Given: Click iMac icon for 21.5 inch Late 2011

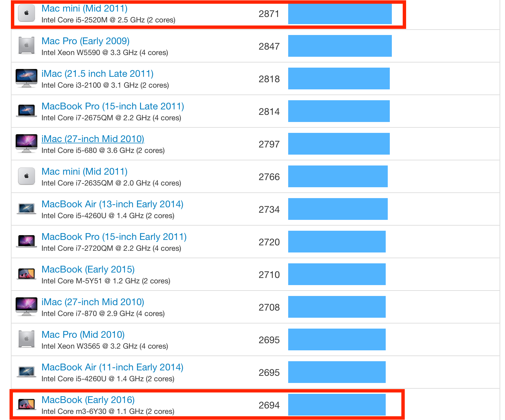Looking at the screenshot, I should click(27, 78).
